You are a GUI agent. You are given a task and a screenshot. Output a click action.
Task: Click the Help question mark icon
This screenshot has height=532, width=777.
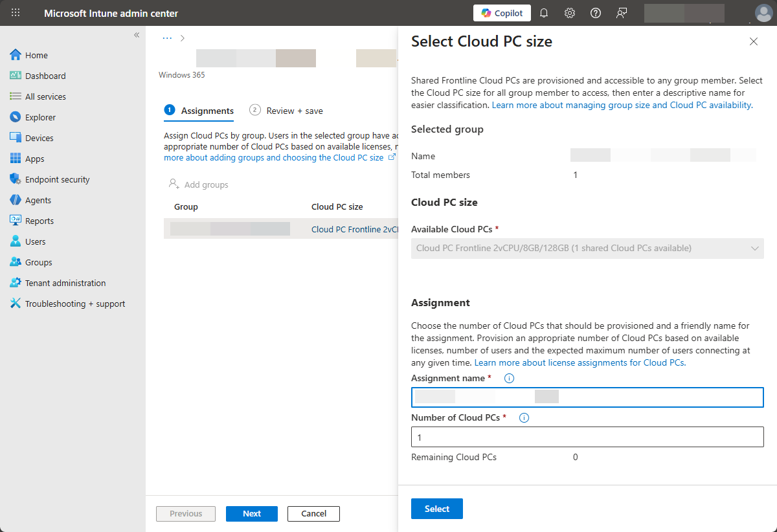(596, 13)
